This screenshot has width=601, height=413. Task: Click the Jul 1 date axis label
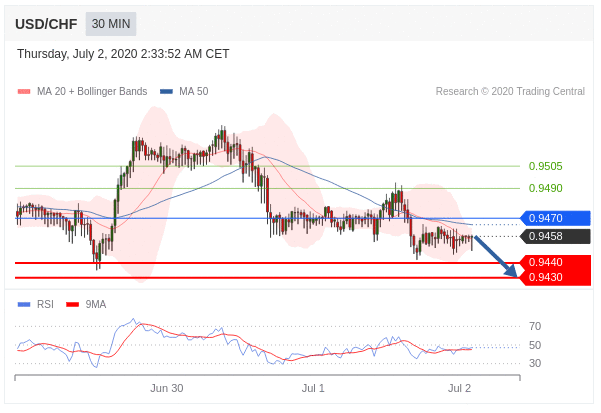coord(313,388)
